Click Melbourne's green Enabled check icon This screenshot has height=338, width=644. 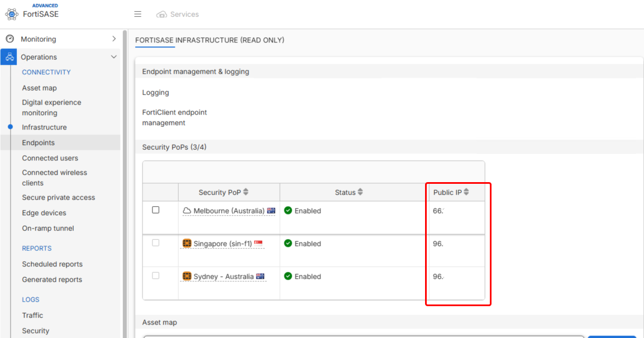click(x=288, y=211)
